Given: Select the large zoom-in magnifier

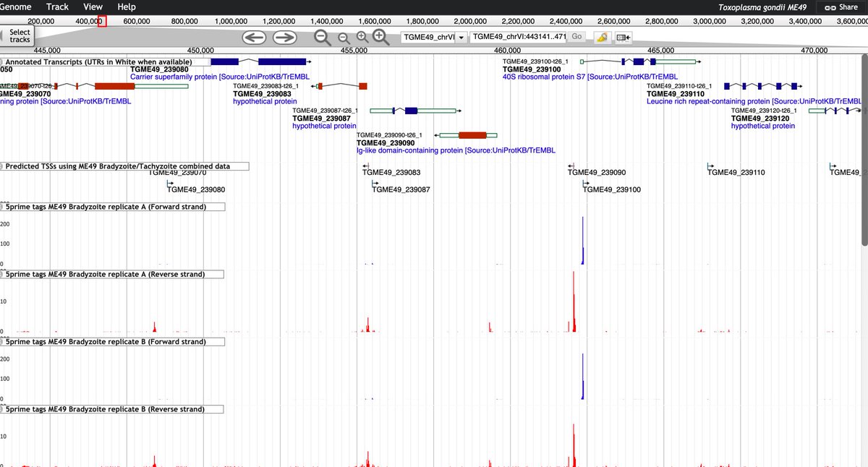Looking at the screenshot, I should [x=377, y=38].
